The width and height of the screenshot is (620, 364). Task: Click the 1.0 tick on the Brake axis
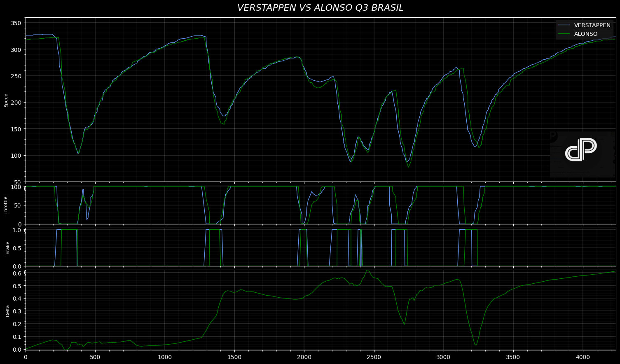[17, 230]
